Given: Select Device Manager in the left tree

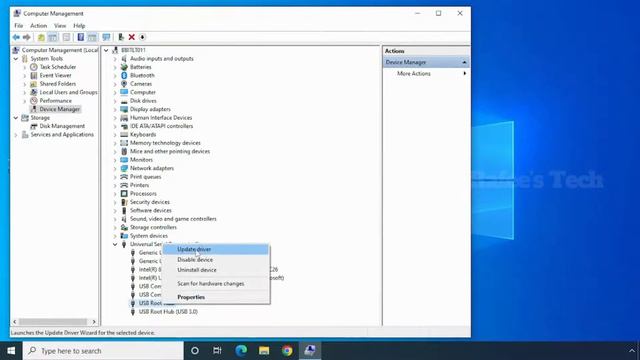Looking at the screenshot, I should pyautogui.click(x=60, y=109).
